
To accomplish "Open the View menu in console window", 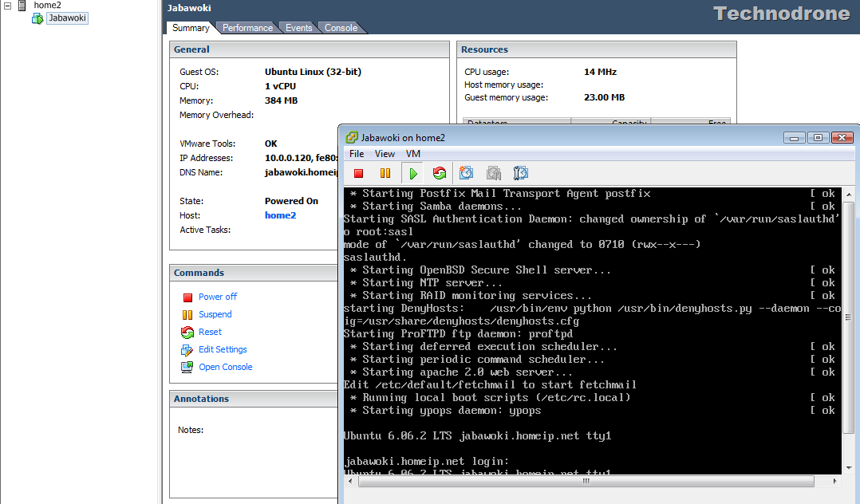I will coord(385,154).
